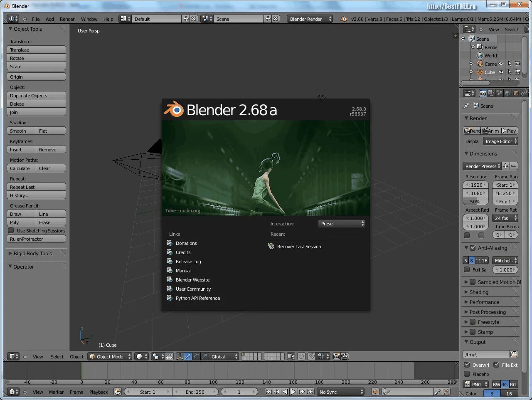Toggle the Overwrite checkbox
This screenshot has width=532, height=400.
click(x=467, y=365)
